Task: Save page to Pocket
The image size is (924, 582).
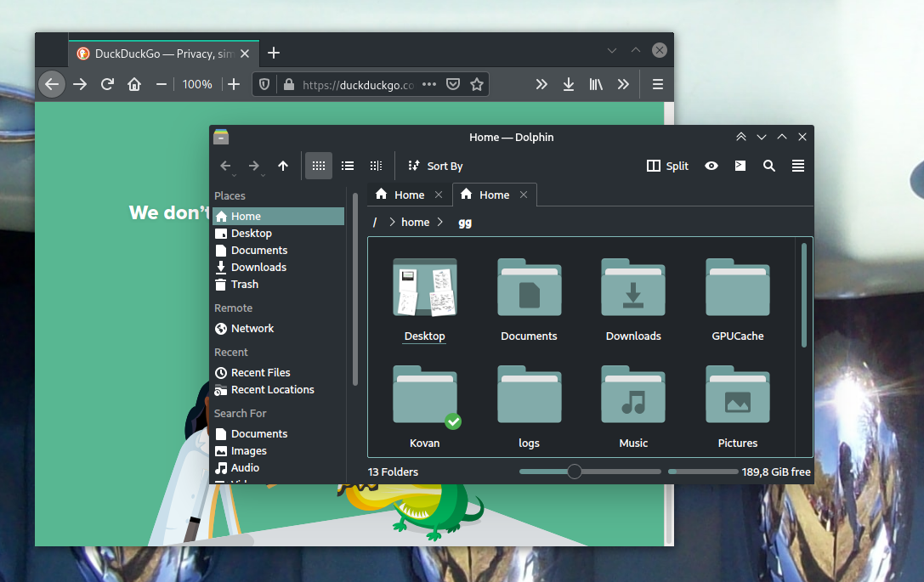Action: pyautogui.click(x=452, y=84)
